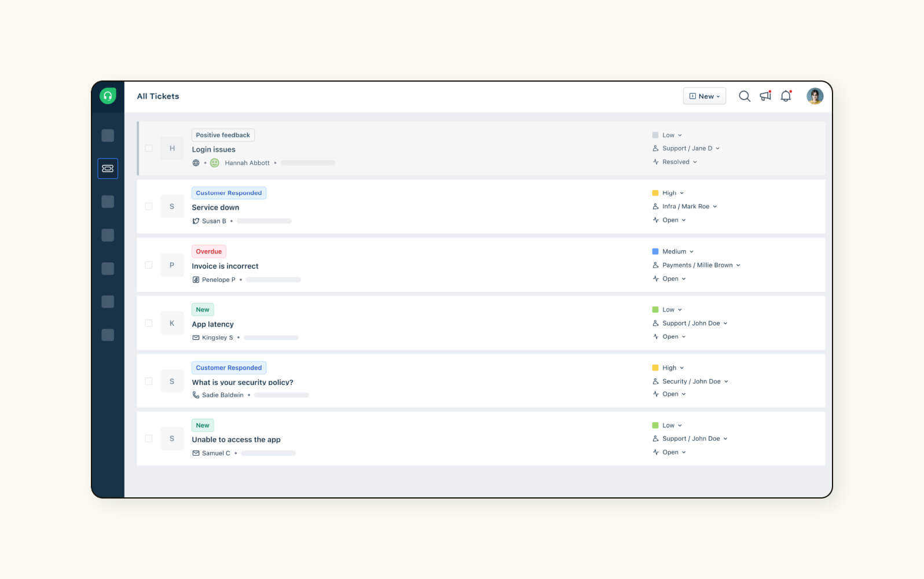Click S avatar on Unable to access ticket

click(172, 438)
